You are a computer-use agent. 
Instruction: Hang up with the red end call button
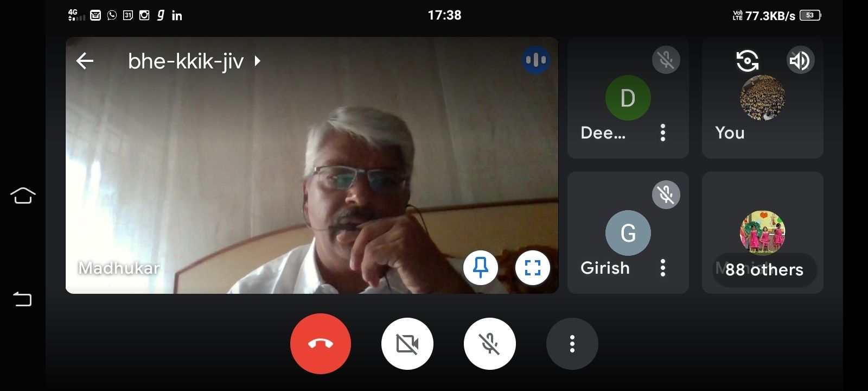click(x=320, y=344)
